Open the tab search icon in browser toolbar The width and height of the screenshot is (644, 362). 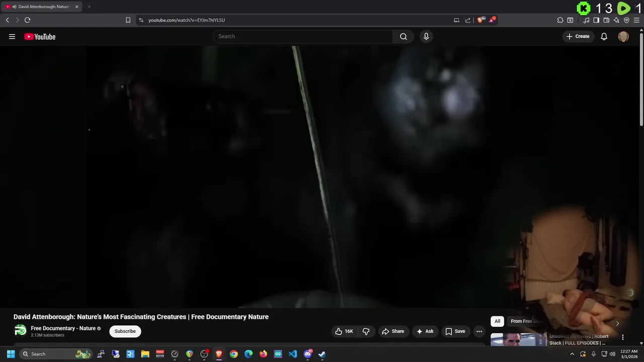point(570,20)
